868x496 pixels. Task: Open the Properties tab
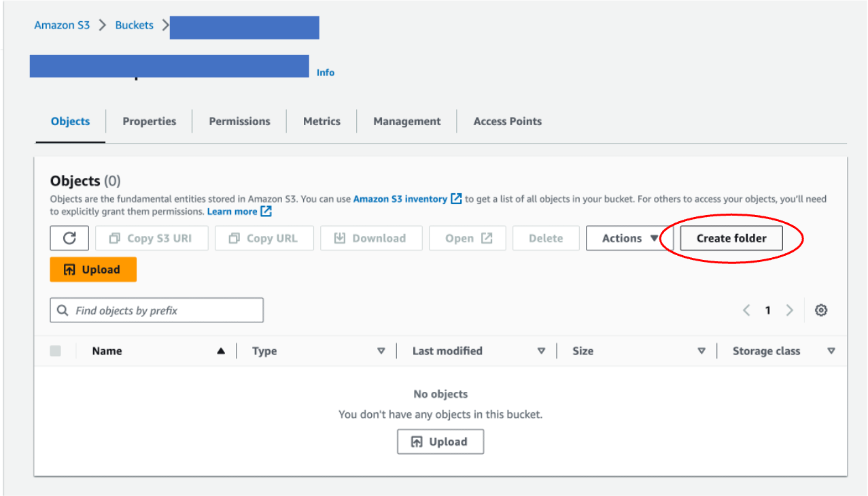(149, 121)
